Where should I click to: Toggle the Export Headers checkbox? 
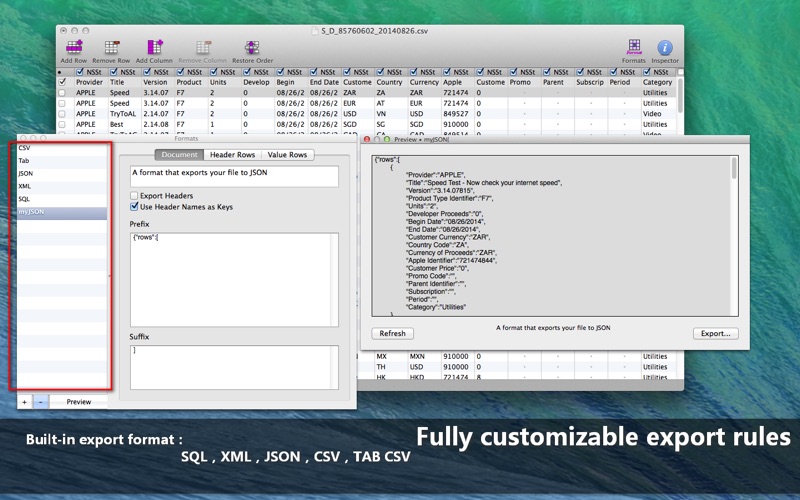pos(134,195)
